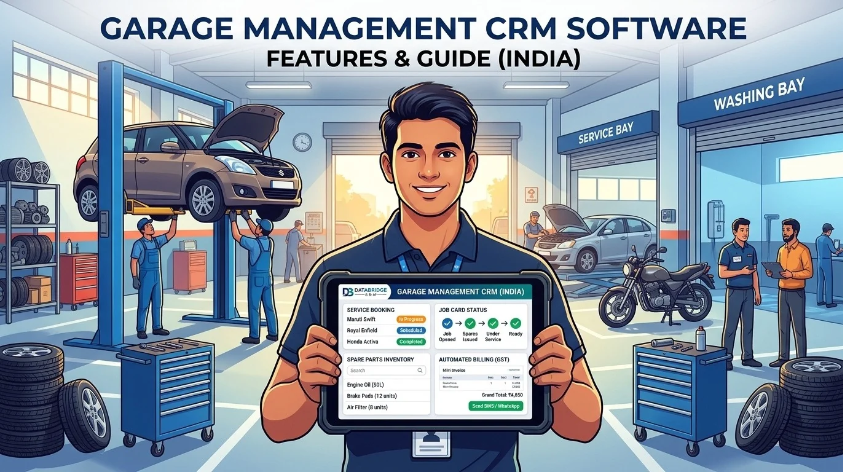Focus the Spare Parts search field
Screen dimensions: 843x472
pyautogui.click(x=386, y=370)
